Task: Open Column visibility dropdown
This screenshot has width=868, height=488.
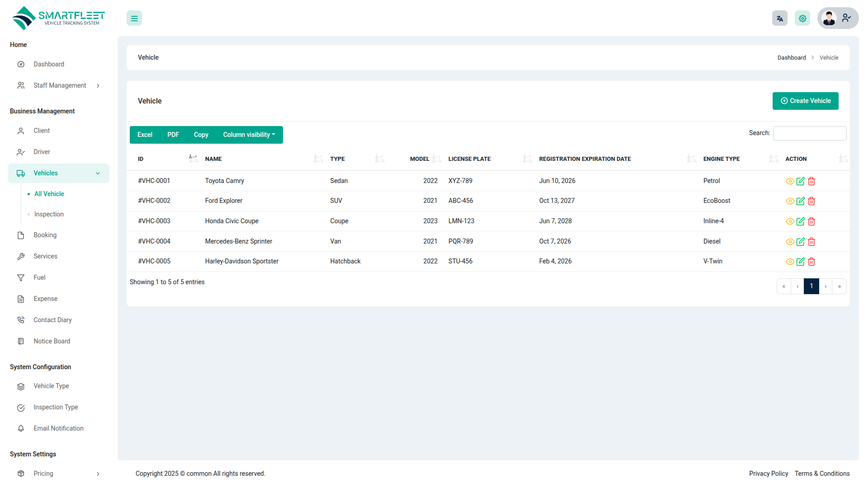Action: coord(249,135)
